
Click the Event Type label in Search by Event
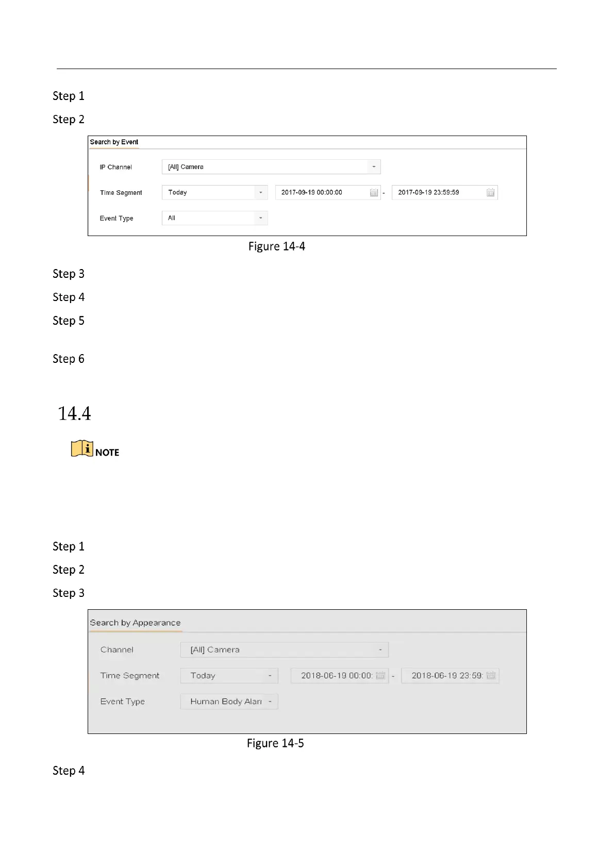(117, 219)
